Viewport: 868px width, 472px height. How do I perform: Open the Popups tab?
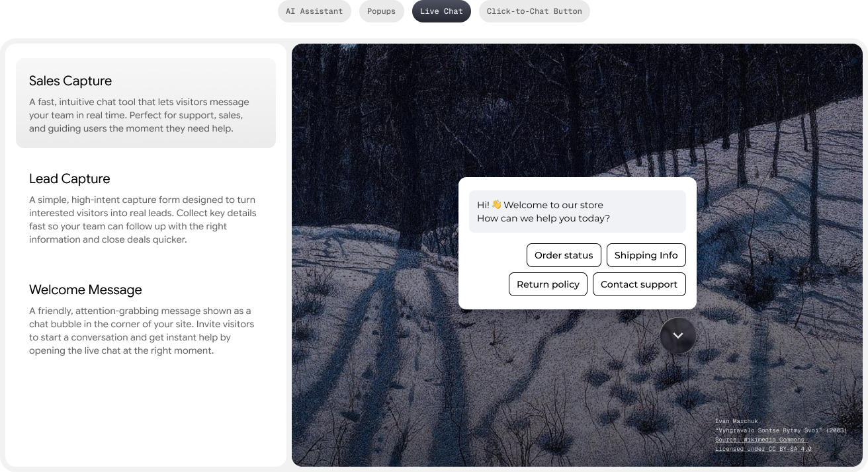click(x=381, y=11)
